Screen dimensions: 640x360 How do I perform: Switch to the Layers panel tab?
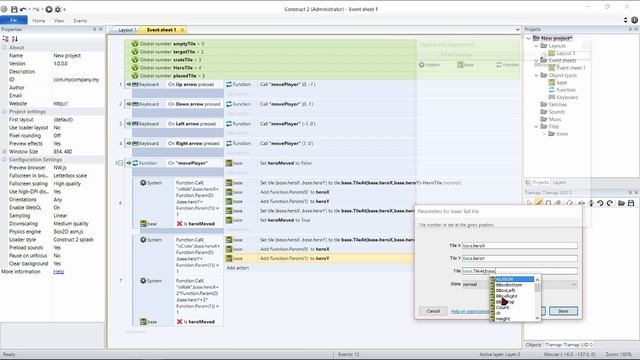pyautogui.click(x=559, y=182)
